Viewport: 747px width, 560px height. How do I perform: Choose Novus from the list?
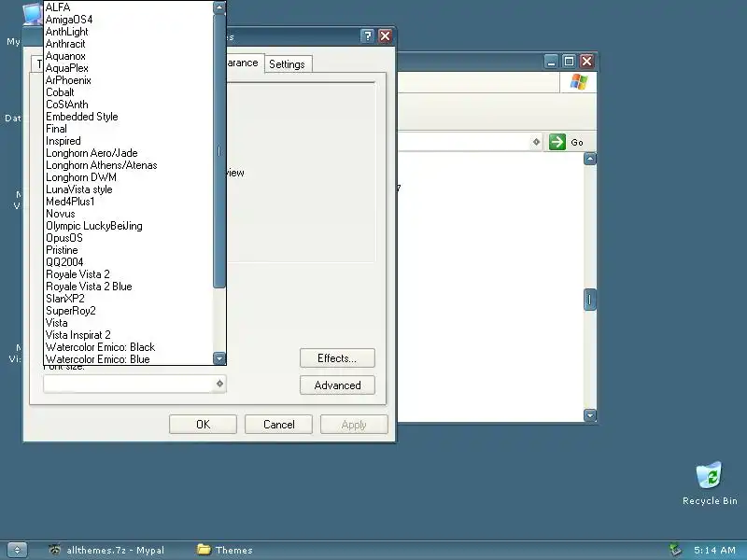click(x=128, y=214)
